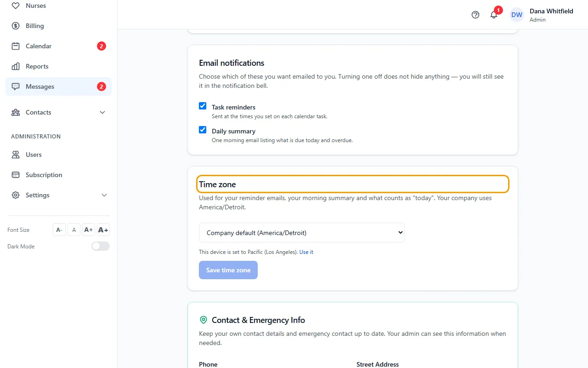Image resolution: width=588 pixels, height=368 pixels.
Task: Click the "Use it" link
Action: pos(306,252)
